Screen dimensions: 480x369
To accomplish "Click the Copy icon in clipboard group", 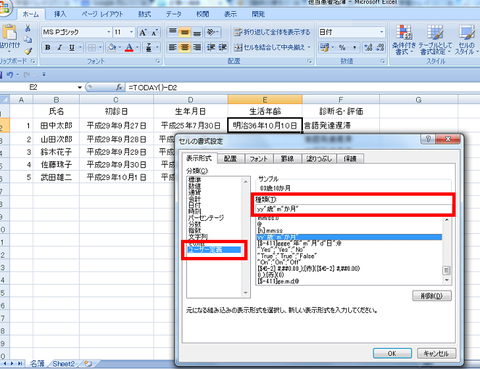I will tap(28, 40).
